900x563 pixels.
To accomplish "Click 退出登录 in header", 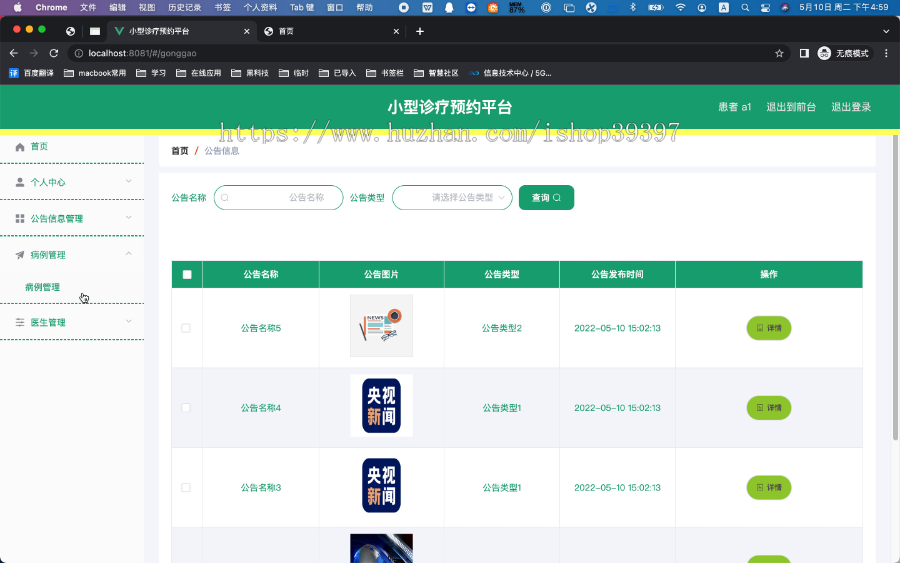I will coord(851,107).
